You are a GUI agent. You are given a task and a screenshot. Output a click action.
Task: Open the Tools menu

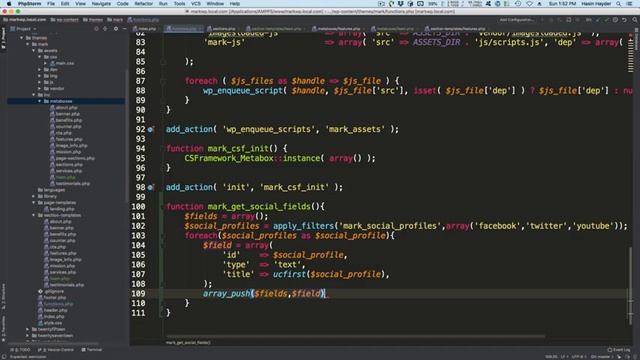point(179,4)
